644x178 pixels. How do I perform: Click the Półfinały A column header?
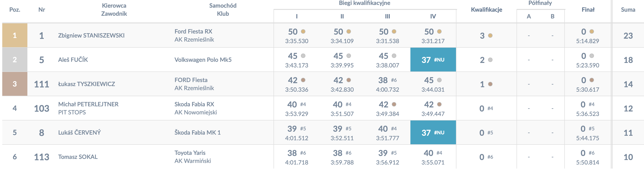[x=529, y=17]
